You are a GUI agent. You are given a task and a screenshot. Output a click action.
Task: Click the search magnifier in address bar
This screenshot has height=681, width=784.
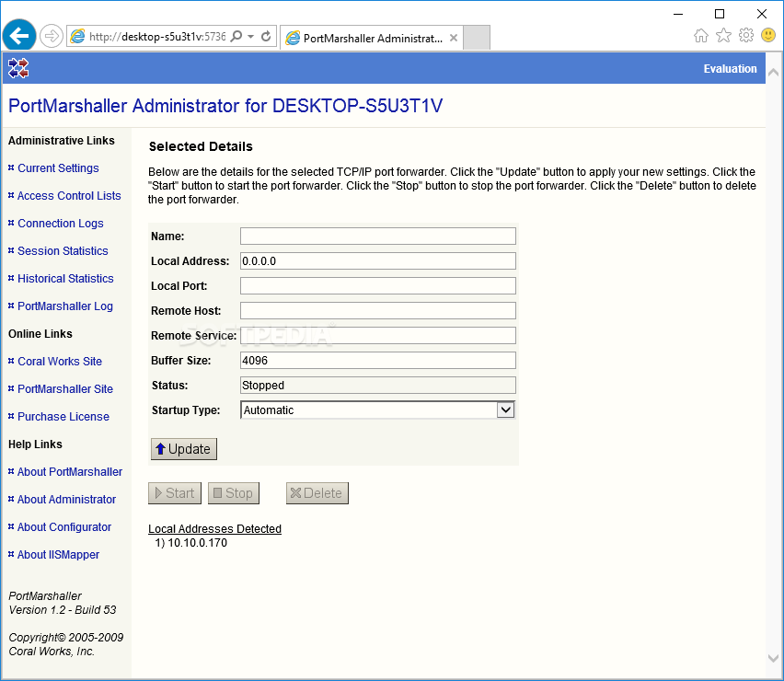236,36
